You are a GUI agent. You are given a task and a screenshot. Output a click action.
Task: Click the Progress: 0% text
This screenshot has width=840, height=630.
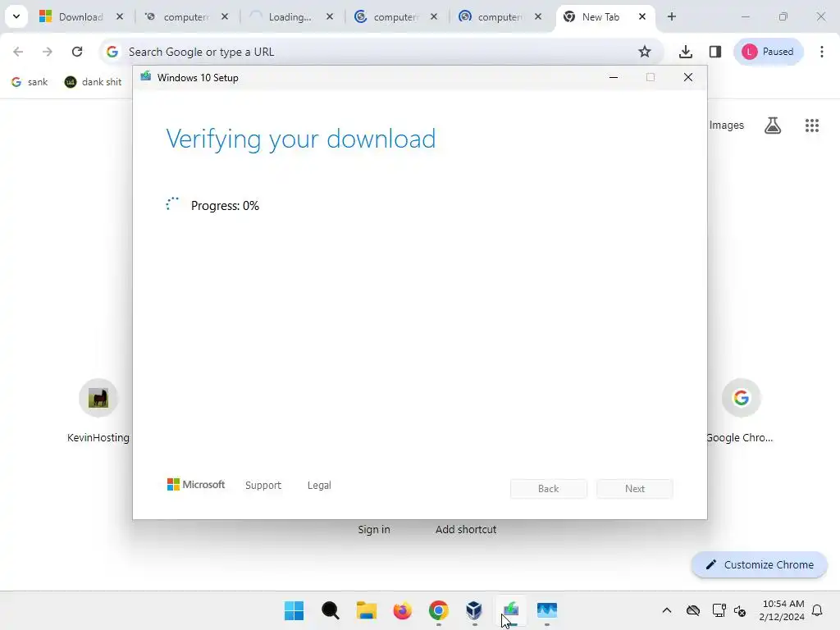pyautogui.click(x=225, y=206)
